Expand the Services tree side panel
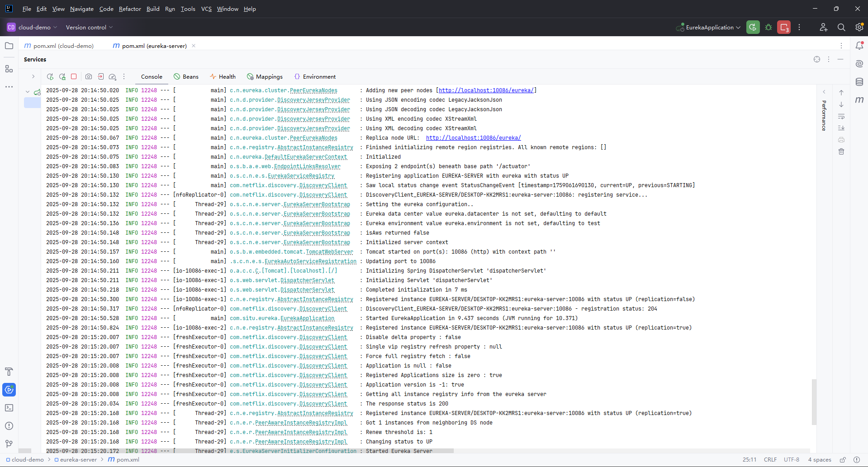868x467 pixels. [33, 76]
